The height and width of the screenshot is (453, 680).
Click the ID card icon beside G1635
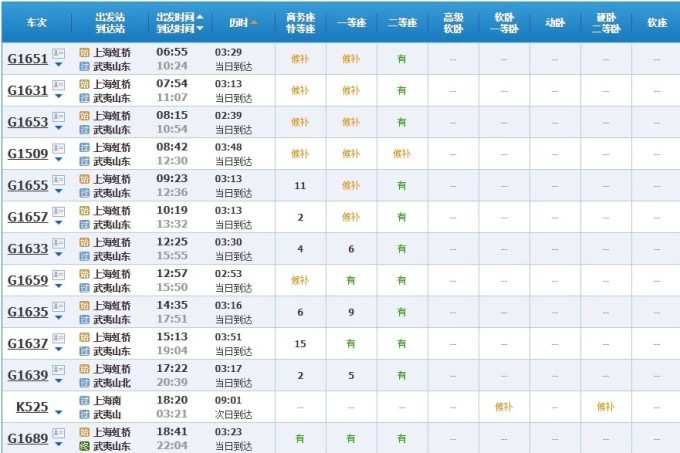[x=59, y=306]
